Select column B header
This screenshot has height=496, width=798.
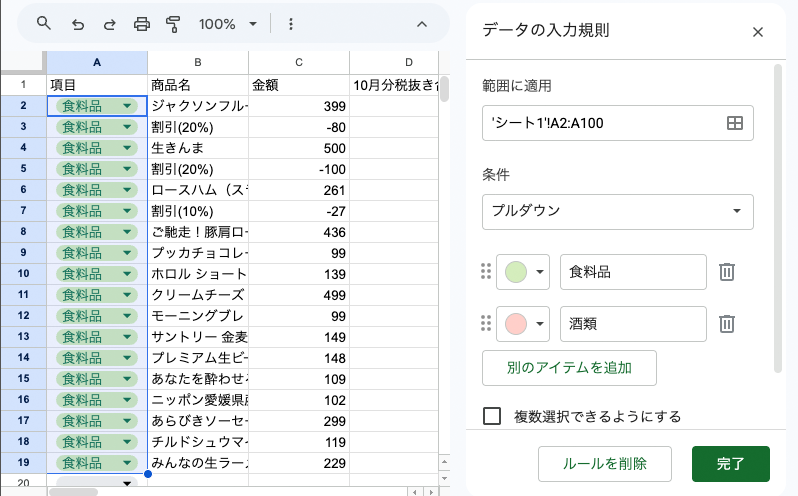[197, 63]
